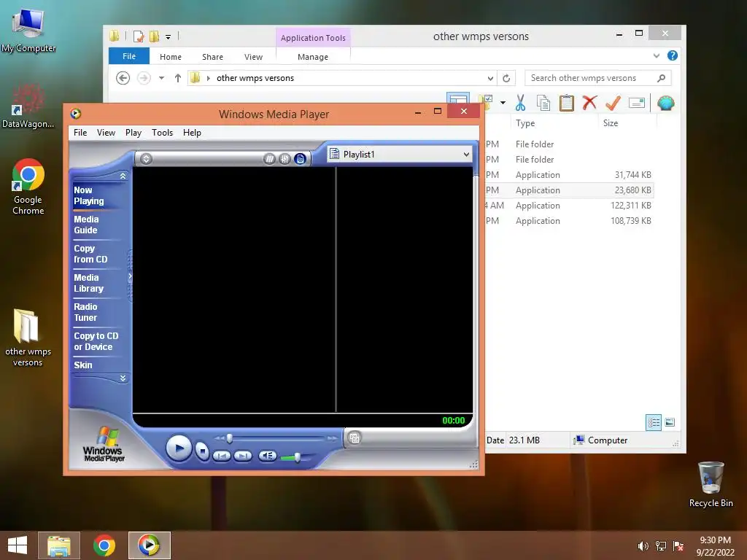Open Radio Tuner section
The width and height of the screenshot is (747, 560).
tap(86, 312)
